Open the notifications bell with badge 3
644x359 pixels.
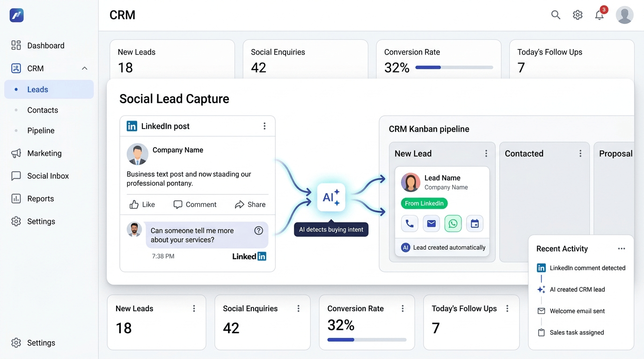600,15
